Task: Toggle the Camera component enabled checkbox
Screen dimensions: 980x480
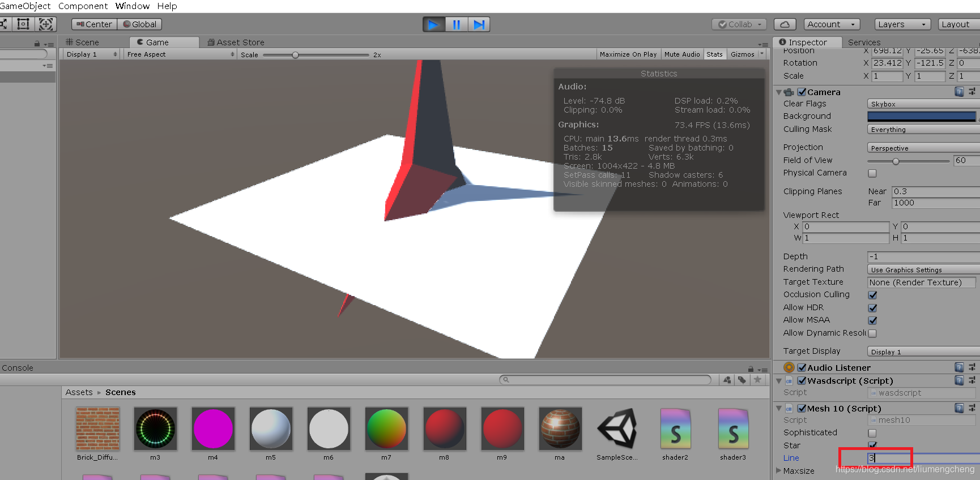Action: click(x=802, y=92)
